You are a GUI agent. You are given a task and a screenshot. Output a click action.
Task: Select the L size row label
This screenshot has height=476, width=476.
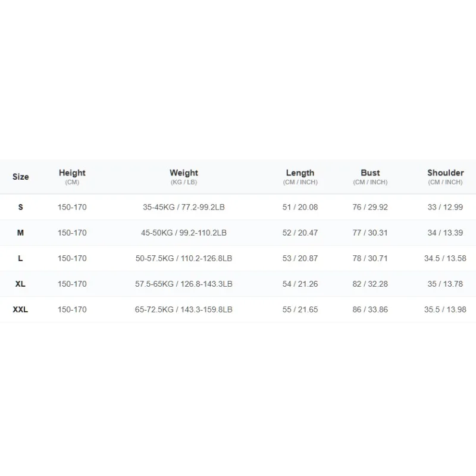click(x=20, y=258)
